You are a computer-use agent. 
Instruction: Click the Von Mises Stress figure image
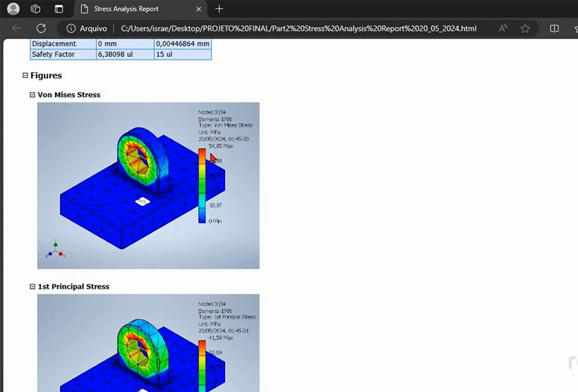[x=124, y=186]
